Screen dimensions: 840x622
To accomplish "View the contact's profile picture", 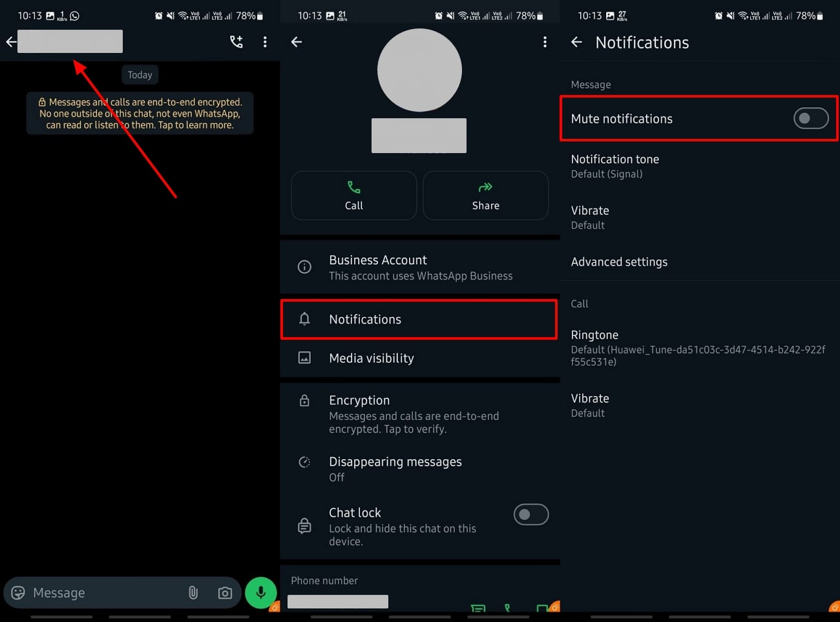I will 419,70.
